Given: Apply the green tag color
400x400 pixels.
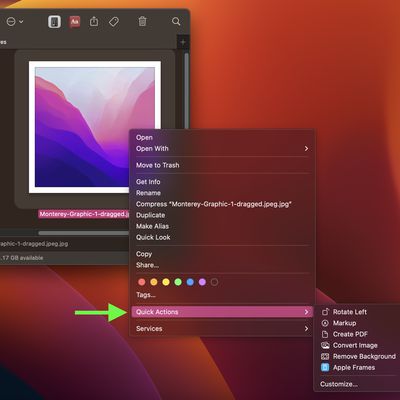Looking at the screenshot, I should pyautogui.click(x=178, y=282).
